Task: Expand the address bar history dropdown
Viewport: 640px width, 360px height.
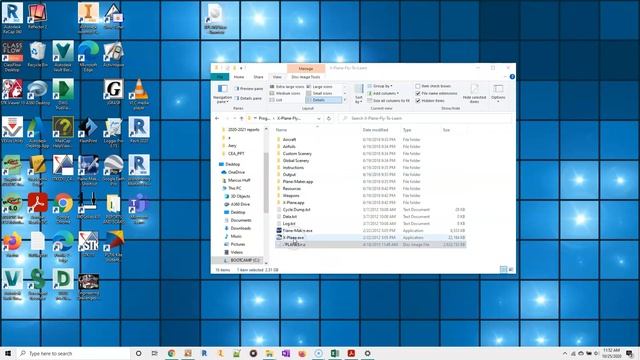Action: [319, 118]
